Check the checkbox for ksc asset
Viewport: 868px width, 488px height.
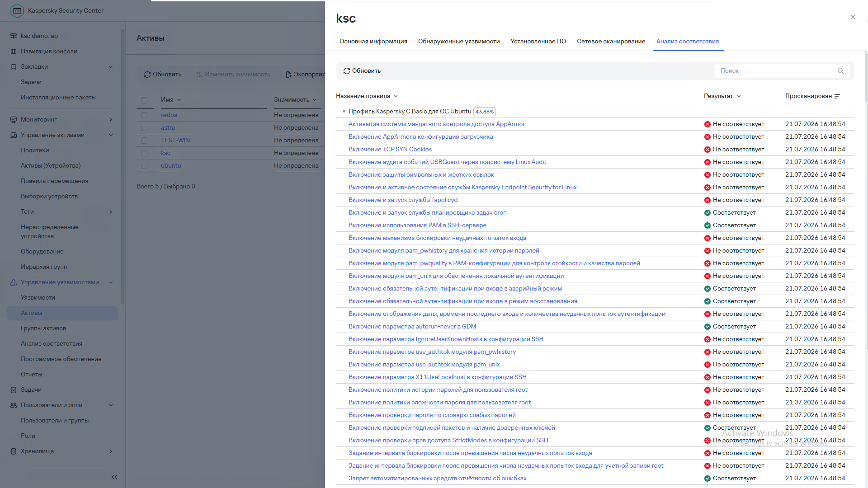click(x=144, y=153)
